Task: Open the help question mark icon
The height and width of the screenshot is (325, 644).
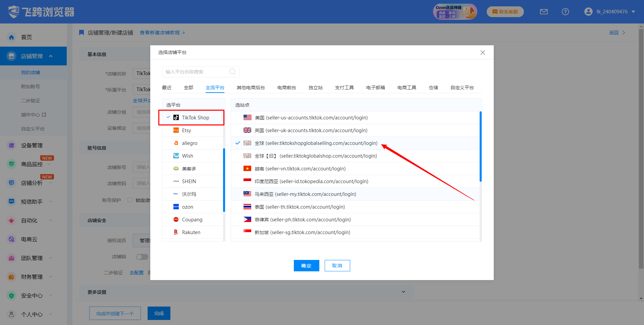Action: pyautogui.click(x=565, y=12)
